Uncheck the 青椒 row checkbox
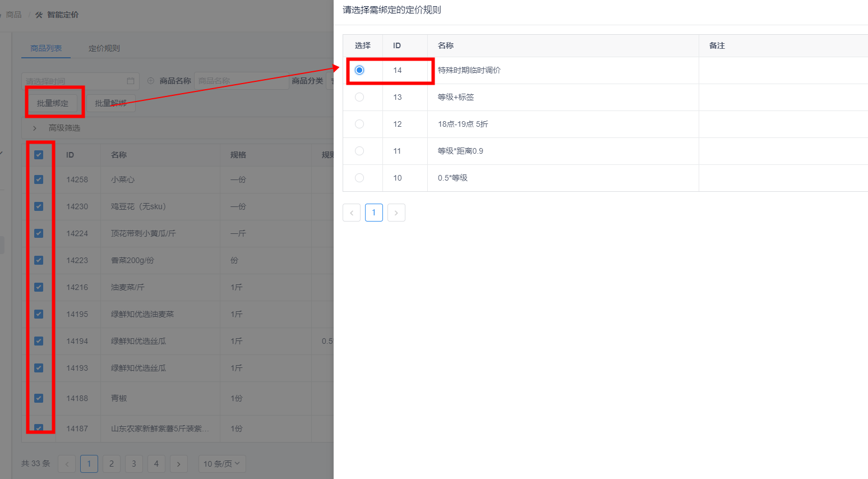Viewport: 868px width, 479px height. (x=39, y=398)
